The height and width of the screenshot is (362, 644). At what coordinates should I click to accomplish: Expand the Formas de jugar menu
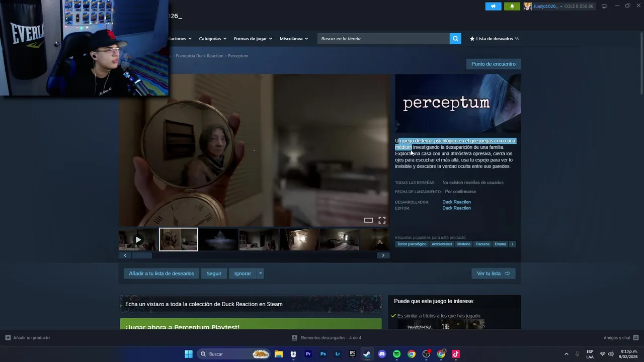(x=253, y=39)
